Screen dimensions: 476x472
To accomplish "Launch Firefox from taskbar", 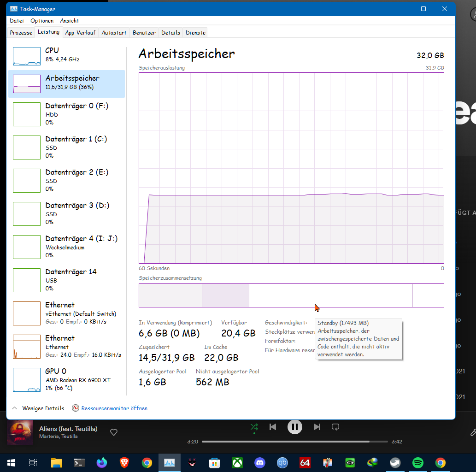I will [102, 463].
